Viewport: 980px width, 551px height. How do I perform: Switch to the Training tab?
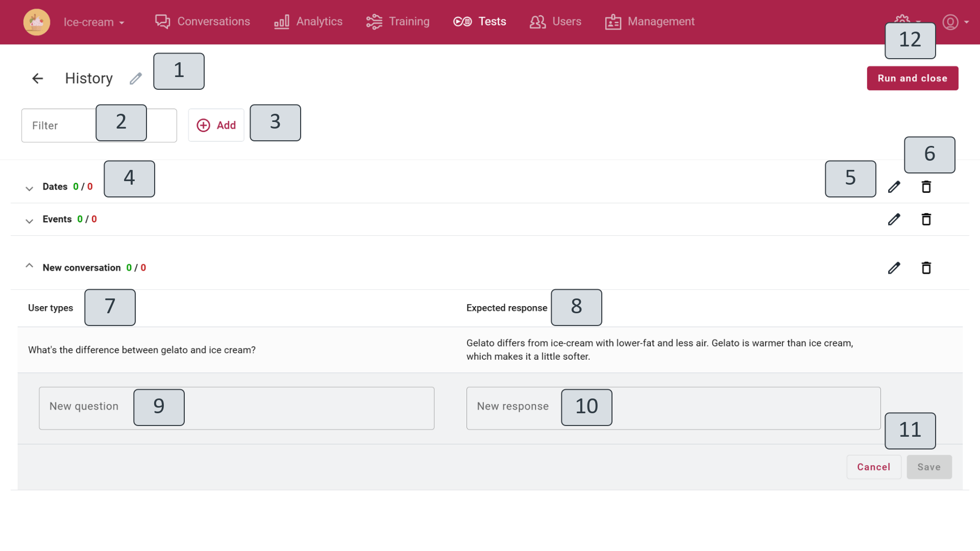tap(398, 21)
